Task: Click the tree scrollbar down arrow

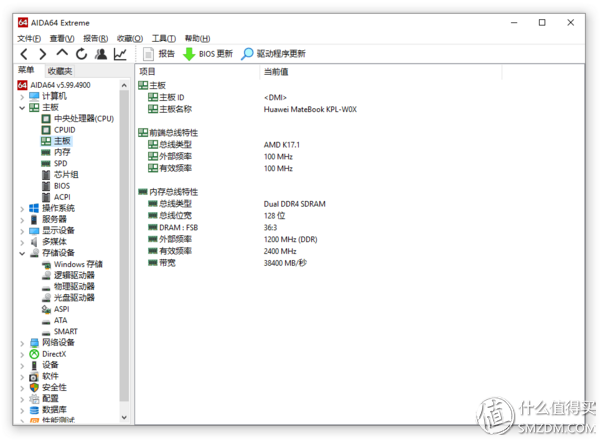Action: [x=124, y=417]
